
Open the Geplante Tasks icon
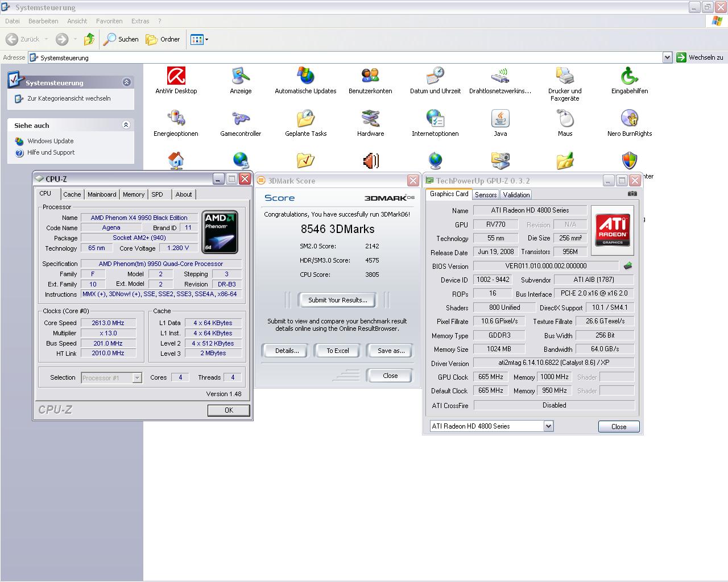(x=305, y=123)
